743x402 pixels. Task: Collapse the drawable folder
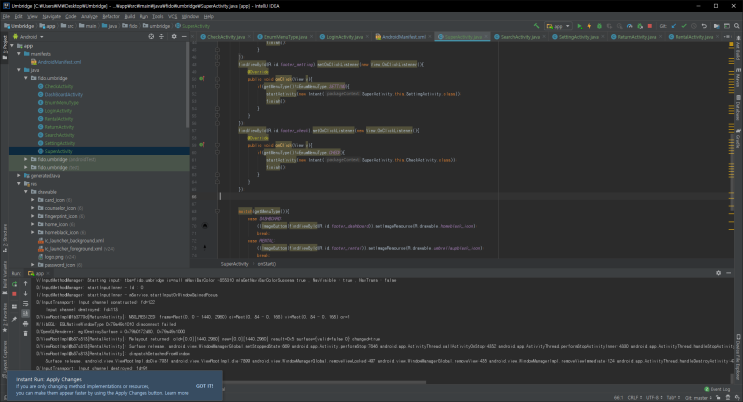pos(26,192)
